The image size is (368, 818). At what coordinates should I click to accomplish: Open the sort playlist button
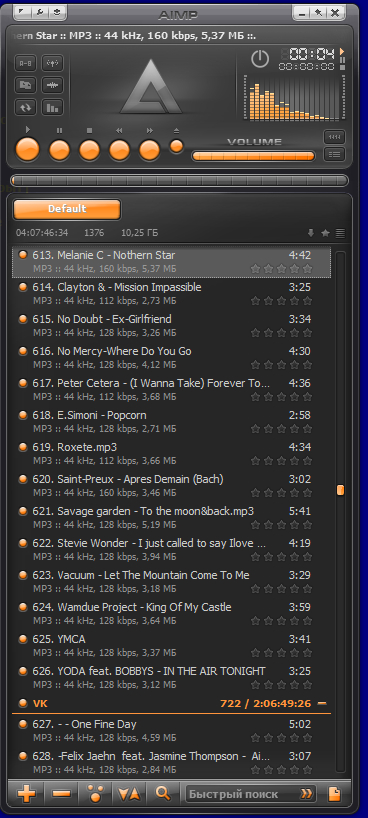129,794
